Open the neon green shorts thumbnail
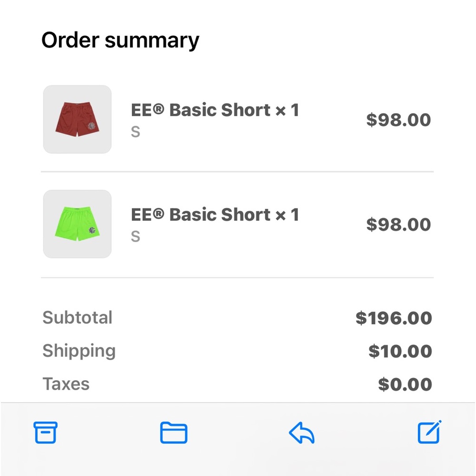The image size is (476, 476). tap(77, 224)
